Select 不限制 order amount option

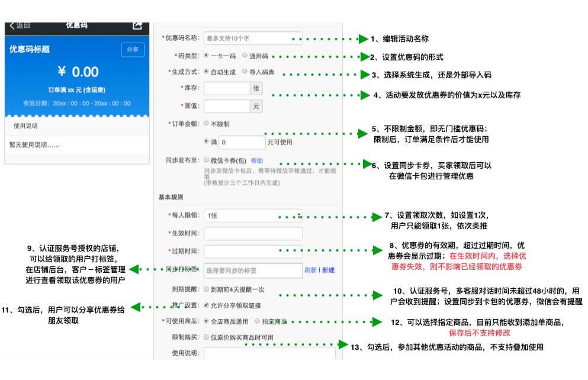[x=206, y=123]
